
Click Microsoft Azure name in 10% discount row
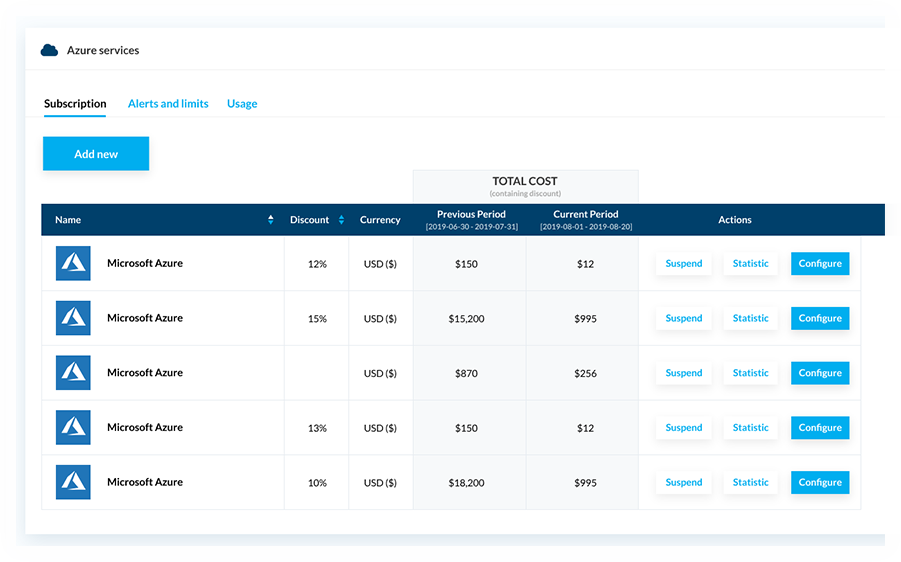click(145, 482)
